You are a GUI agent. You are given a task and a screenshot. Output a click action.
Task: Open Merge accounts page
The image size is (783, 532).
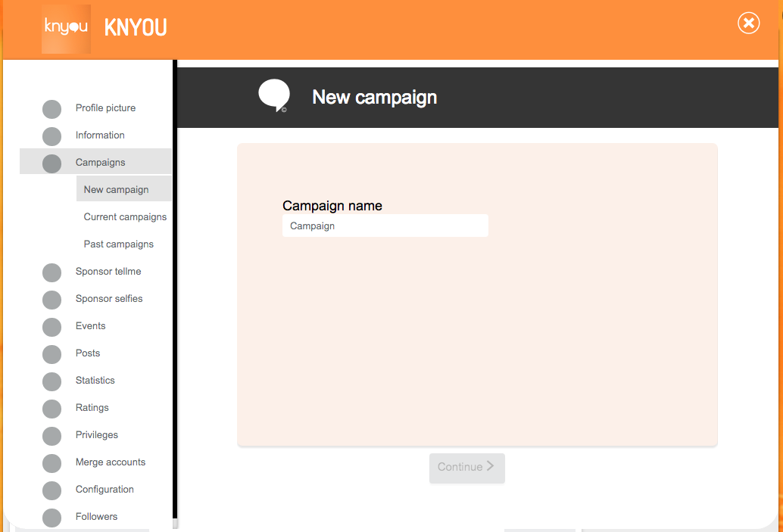(x=111, y=462)
